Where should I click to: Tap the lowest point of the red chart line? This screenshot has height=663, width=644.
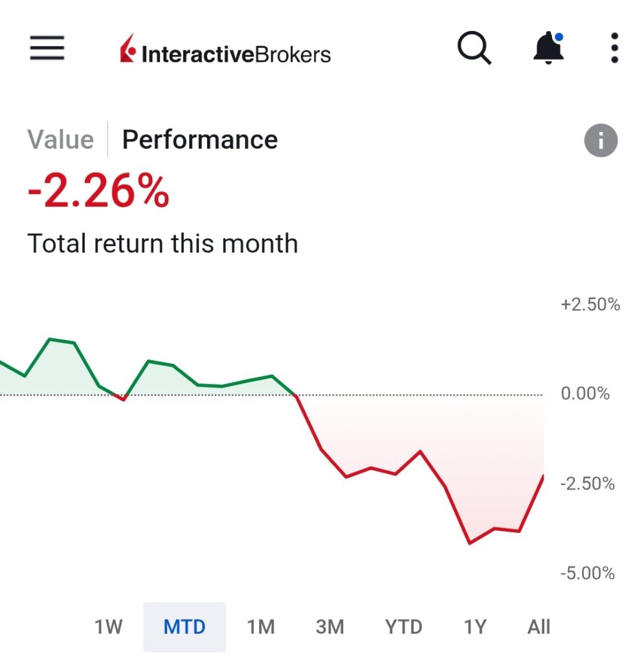pyautogui.click(x=469, y=543)
